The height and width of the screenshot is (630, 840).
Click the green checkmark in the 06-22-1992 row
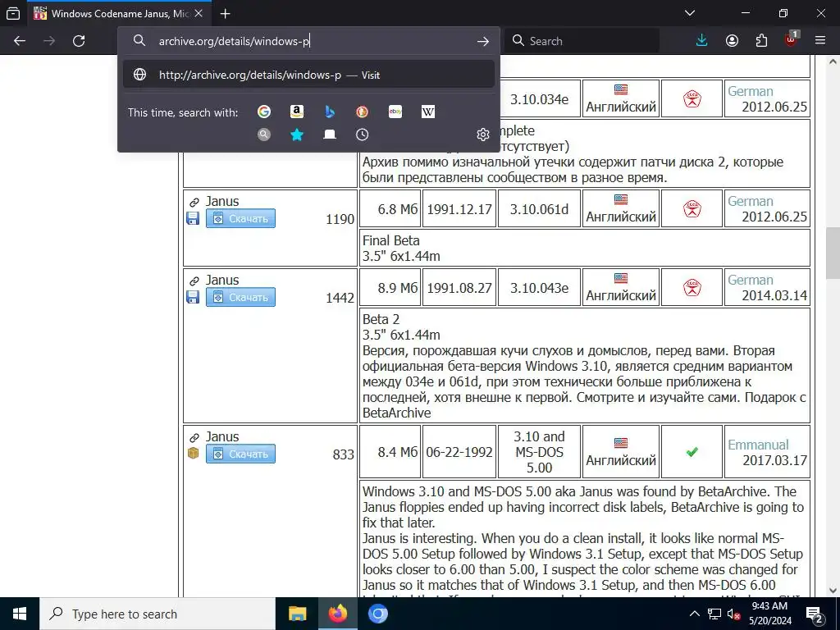point(692,452)
